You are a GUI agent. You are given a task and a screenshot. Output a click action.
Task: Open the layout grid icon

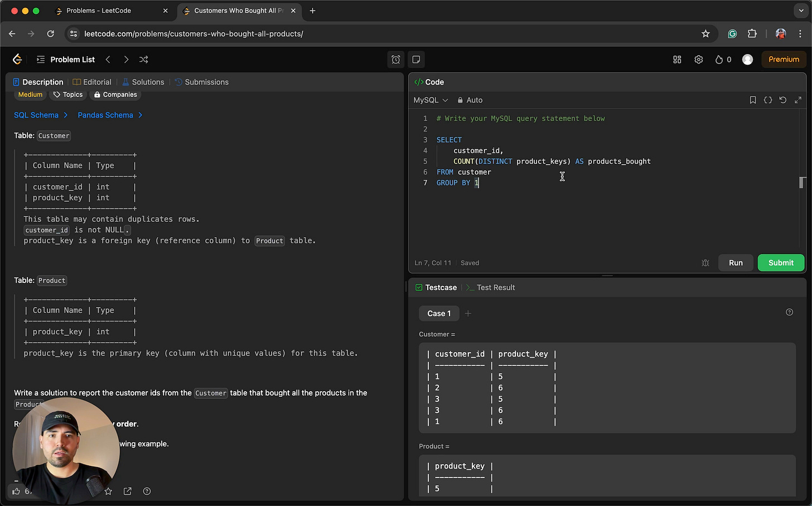click(x=677, y=60)
